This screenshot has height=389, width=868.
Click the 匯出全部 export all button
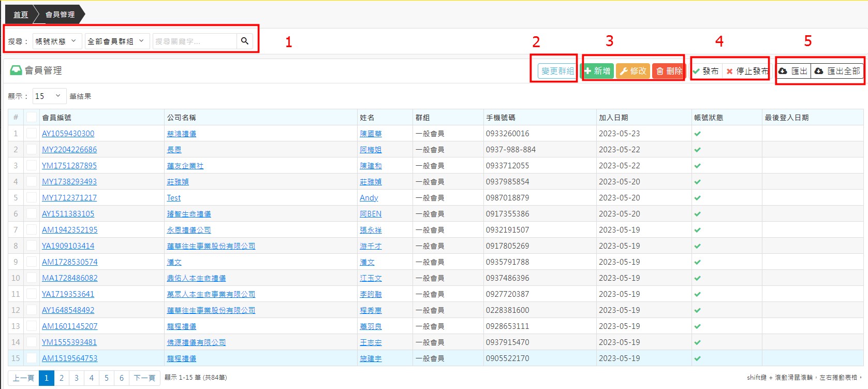(837, 71)
